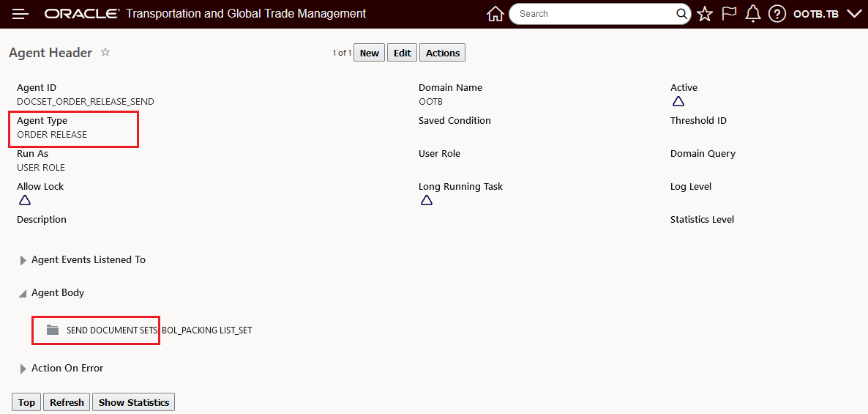
Task: Open the notifications bell
Action: (753, 14)
